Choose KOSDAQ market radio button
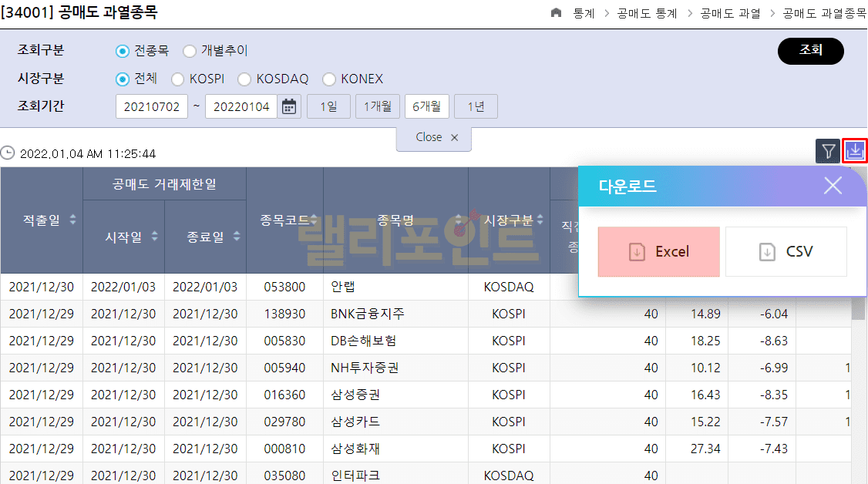 tap(244, 79)
